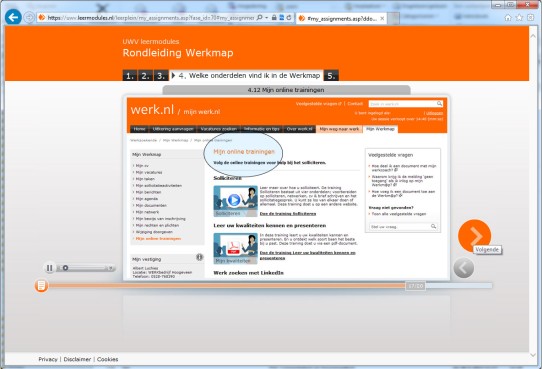Click the grey previous arrow button
542x369 pixels.
coord(464,267)
